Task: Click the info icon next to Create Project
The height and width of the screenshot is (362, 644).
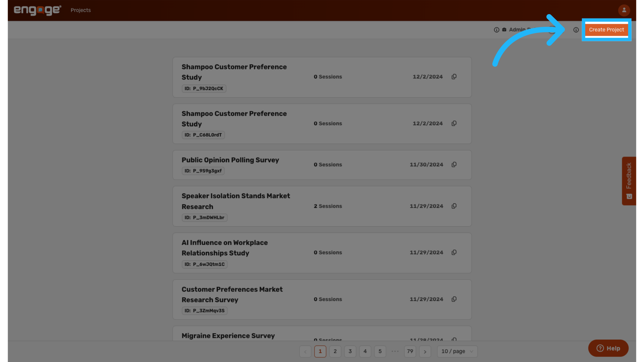Action: [x=576, y=30]
